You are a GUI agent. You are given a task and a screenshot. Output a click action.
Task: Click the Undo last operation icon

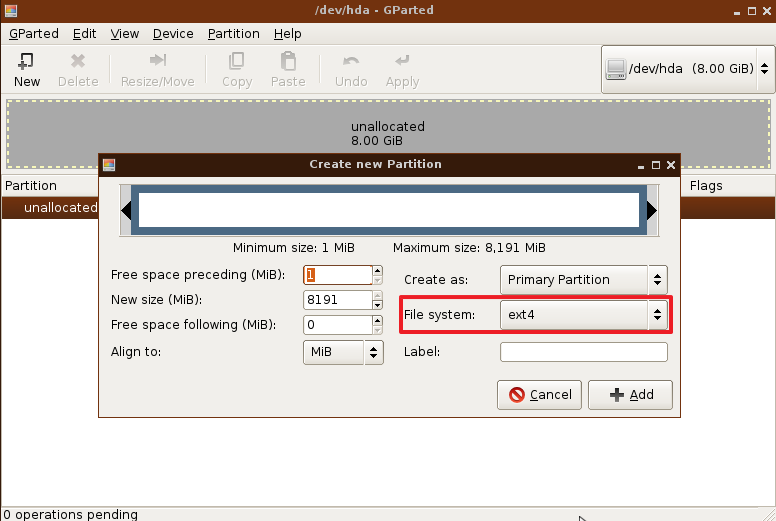(x=351, y=61)
